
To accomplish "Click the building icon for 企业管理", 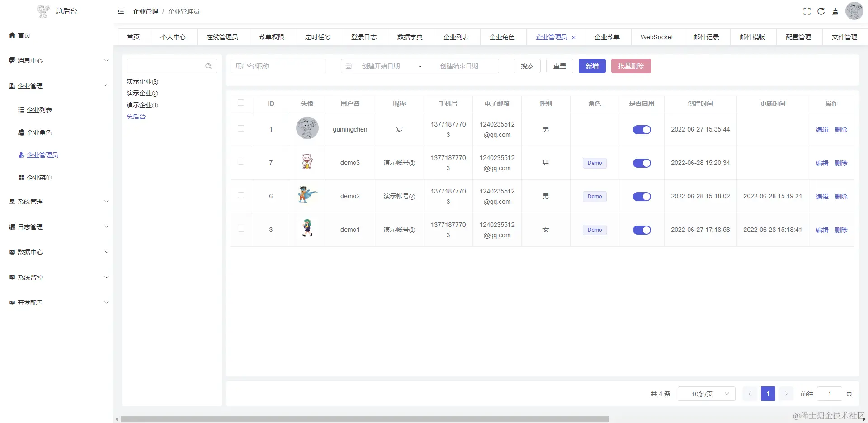I will (x=12, y=86).
